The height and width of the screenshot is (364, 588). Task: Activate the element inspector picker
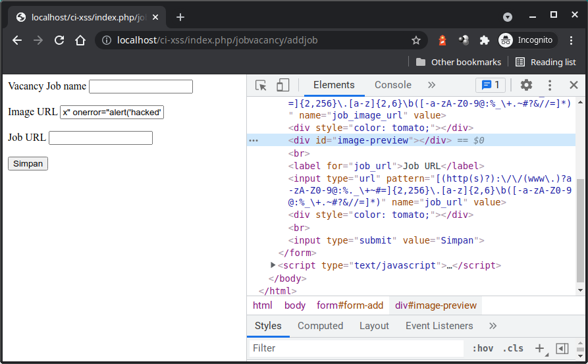pyautogui.click(x=261, y=85)
